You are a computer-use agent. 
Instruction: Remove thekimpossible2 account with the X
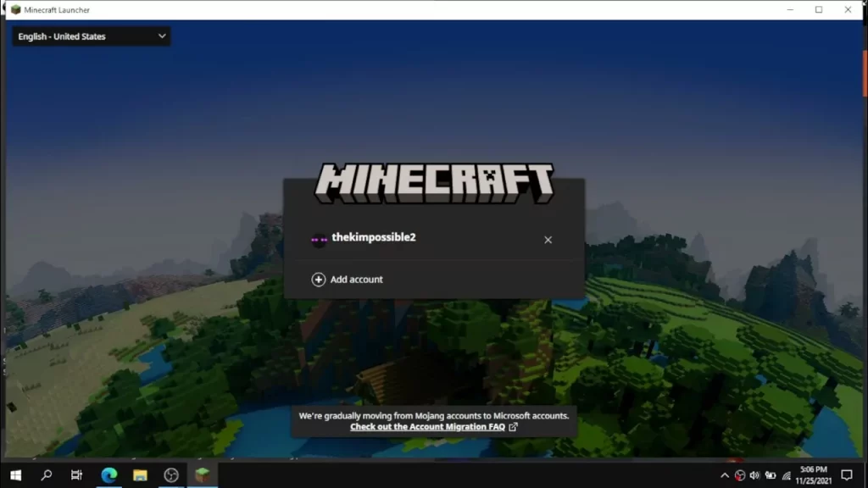(548, 240)
